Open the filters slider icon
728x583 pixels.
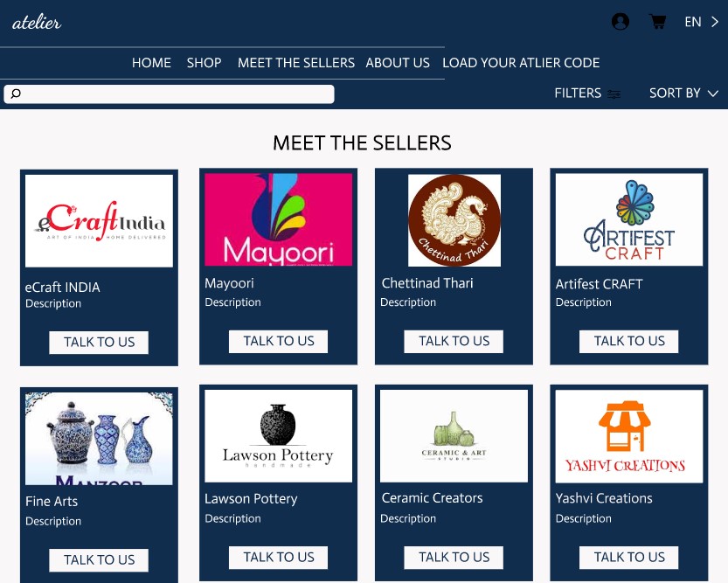(x=614, y=94)
